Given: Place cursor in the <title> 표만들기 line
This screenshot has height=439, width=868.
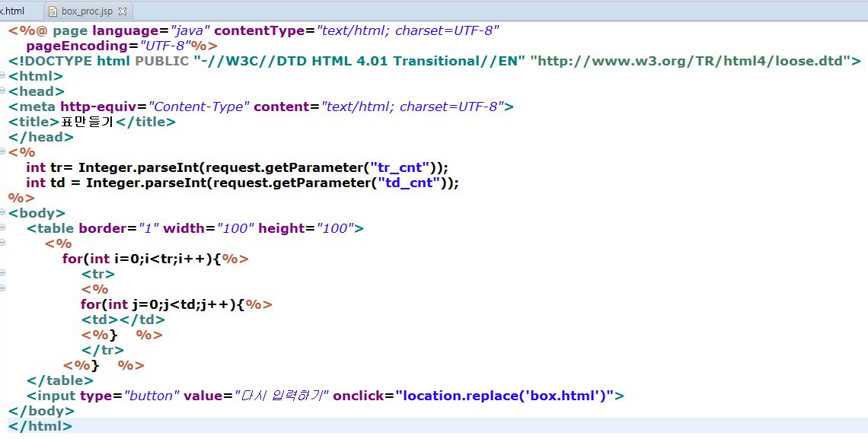Looking at the screenshot, I should tap(92, 122).
